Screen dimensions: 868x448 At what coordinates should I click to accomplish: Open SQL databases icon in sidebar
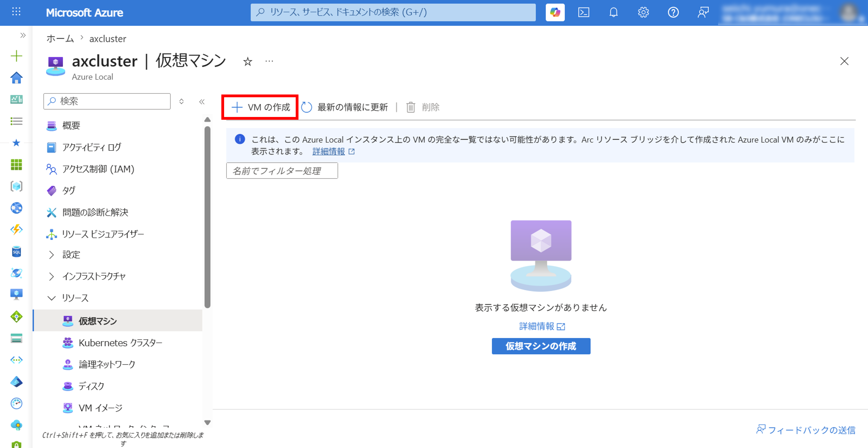[x=16, y=251]
